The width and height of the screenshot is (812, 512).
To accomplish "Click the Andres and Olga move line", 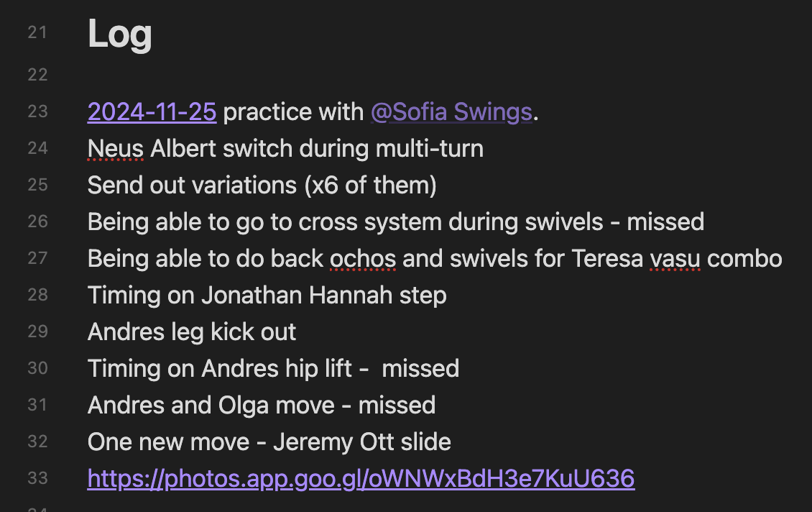I will click(x=261, y=405).
